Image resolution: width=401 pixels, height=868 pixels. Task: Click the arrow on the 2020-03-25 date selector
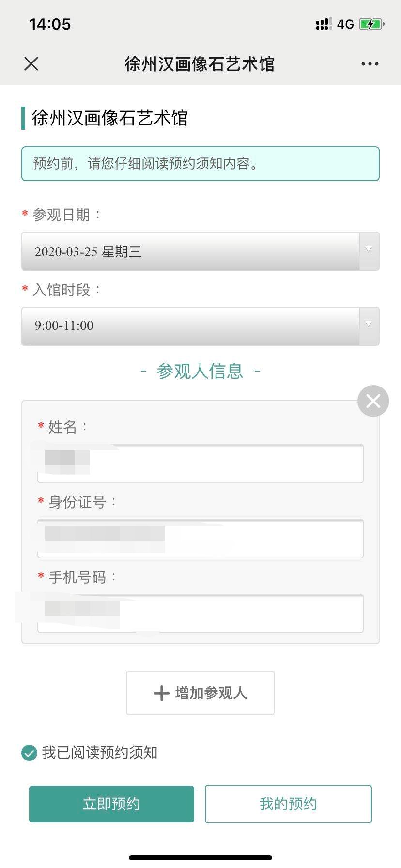pos(369,250)
